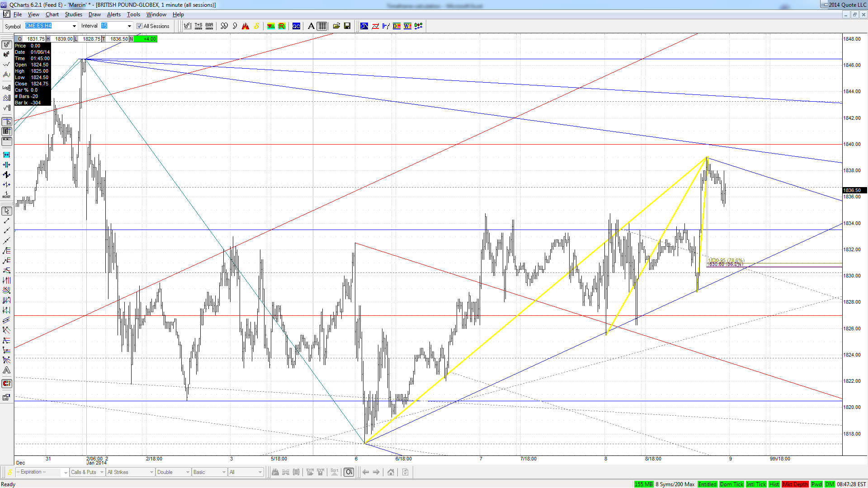Select the candlestick chart style sidebar icon

tap(6, 55)
